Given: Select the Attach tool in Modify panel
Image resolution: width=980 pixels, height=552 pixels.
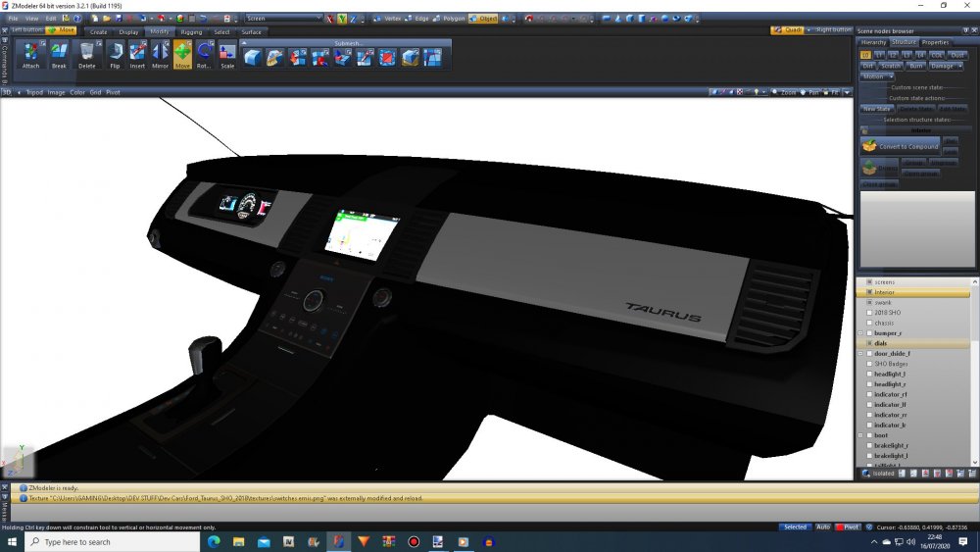Looking at the screenshot, I should tap(31, 55).
